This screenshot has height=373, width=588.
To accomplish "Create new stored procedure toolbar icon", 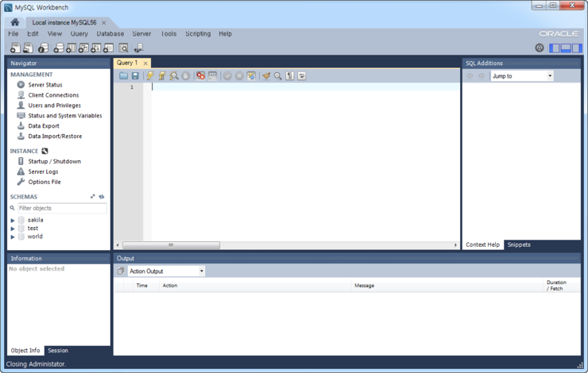I will (x=95, y=48).
